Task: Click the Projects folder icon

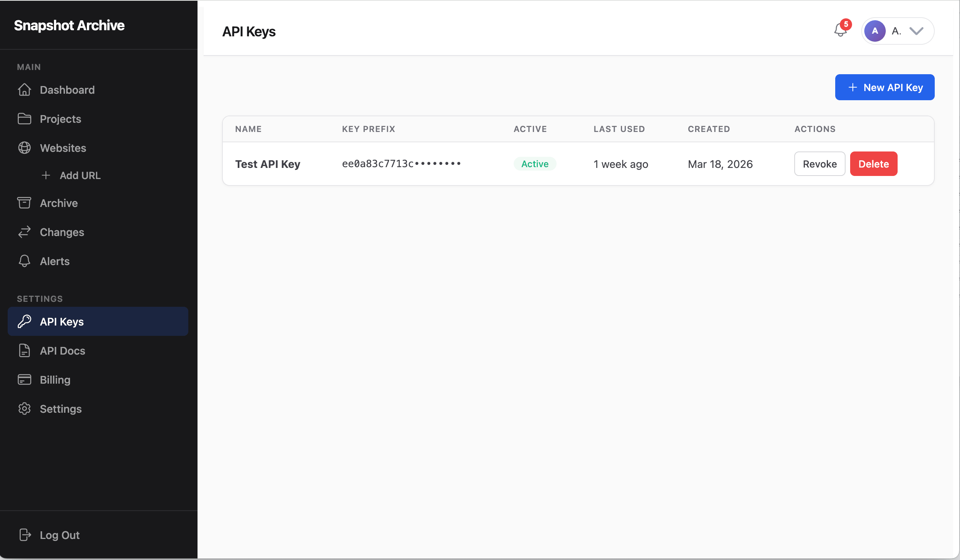Action: pos(24,119)
